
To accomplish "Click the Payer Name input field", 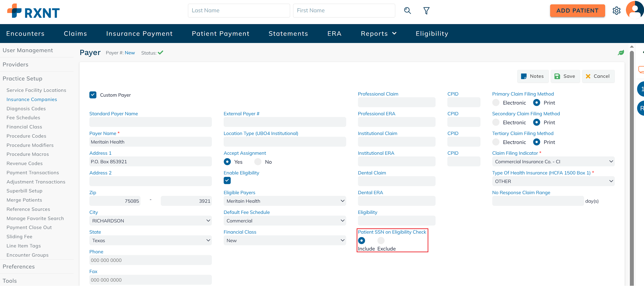I will (150, 142).
